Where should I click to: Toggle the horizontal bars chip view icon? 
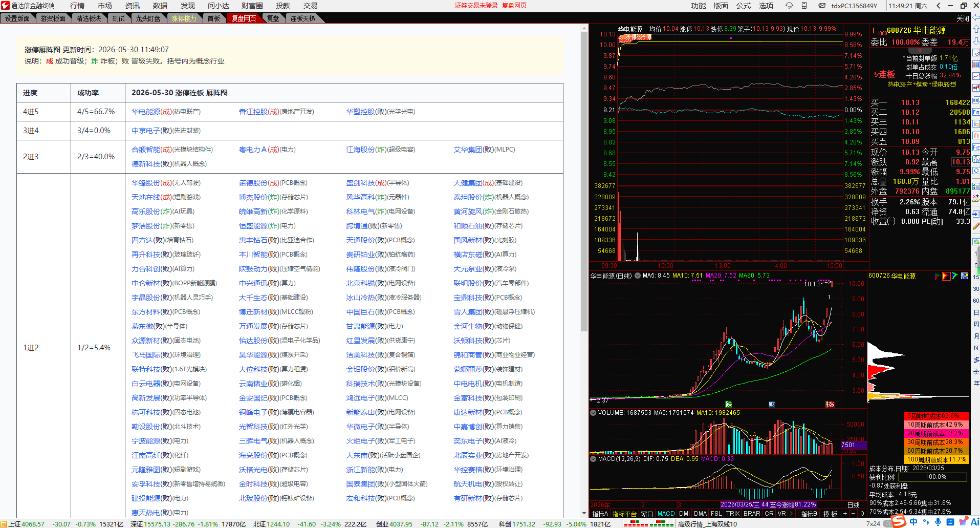point(937,276)
